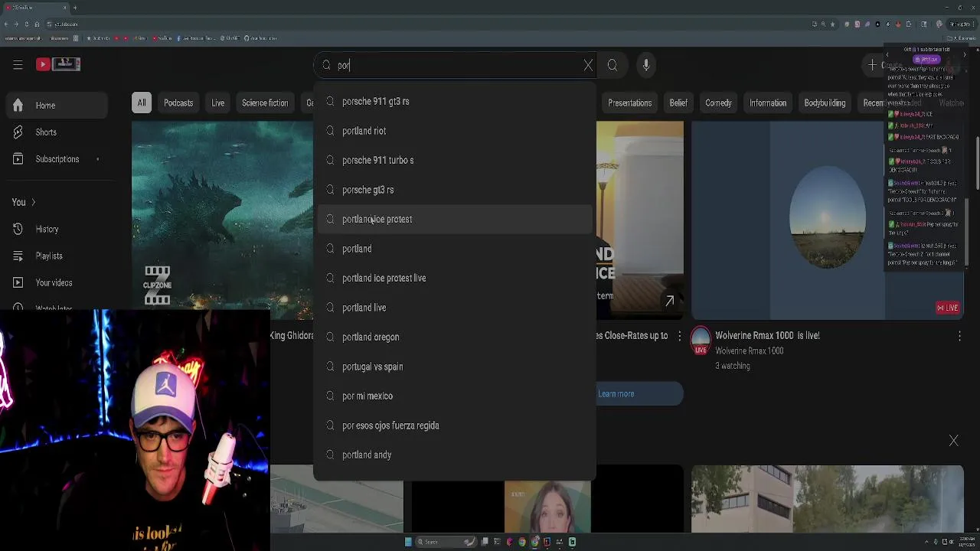This screenshot has height=551, width=980.
Task: Dismiss the section with the X icon
Action: point(954,441)
